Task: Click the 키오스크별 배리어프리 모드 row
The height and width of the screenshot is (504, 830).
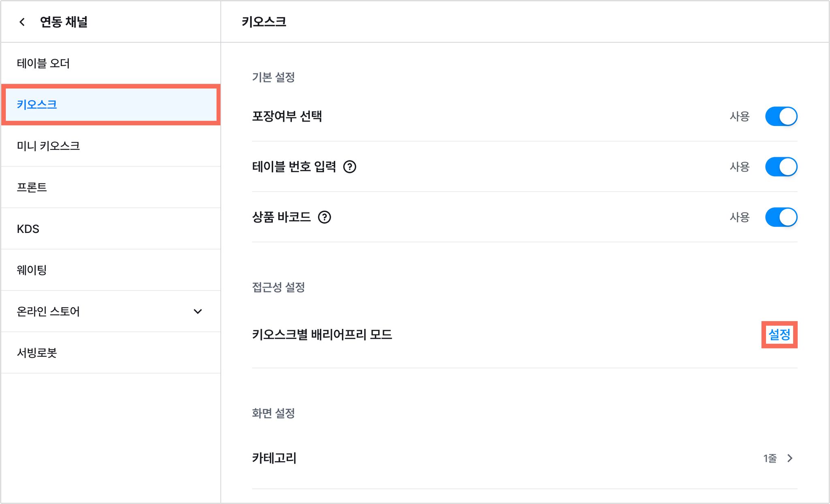Action: 524,335
